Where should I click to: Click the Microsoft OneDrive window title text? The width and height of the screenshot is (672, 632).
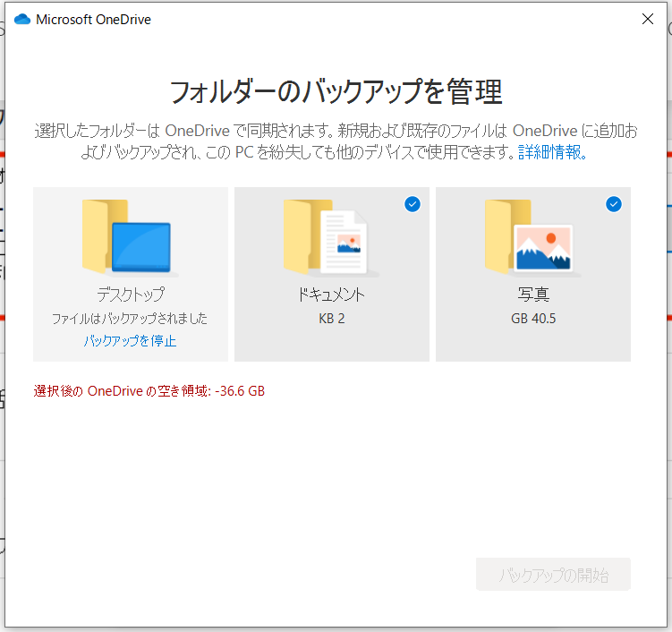point(93,20)
